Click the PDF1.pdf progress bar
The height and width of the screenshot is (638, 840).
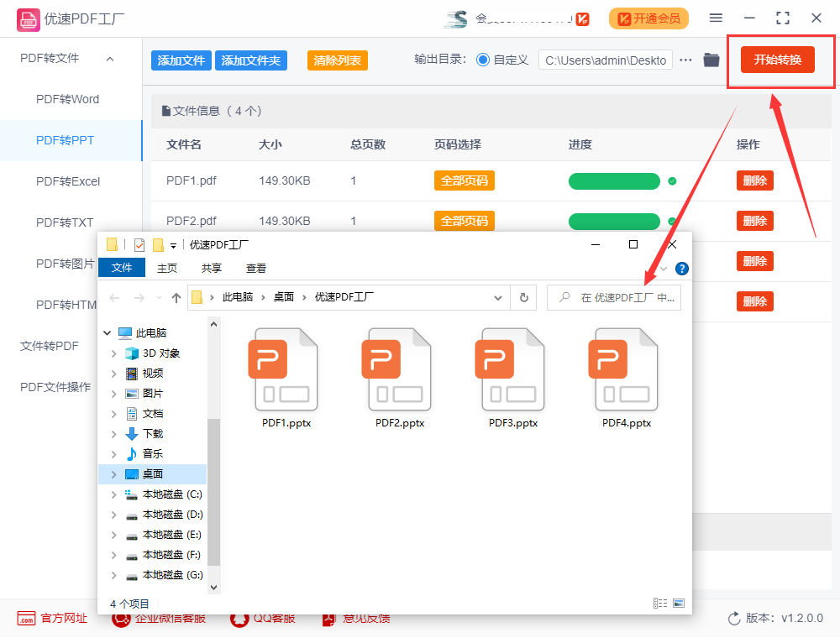point(614,181)
